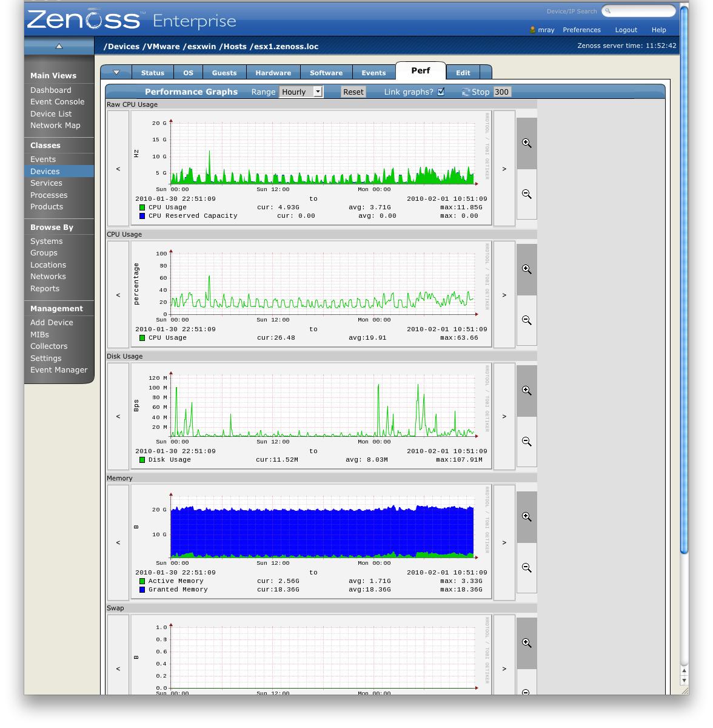Open Reports in sidebar
This screenshot has width=713, height=728.
pos(45,289)
